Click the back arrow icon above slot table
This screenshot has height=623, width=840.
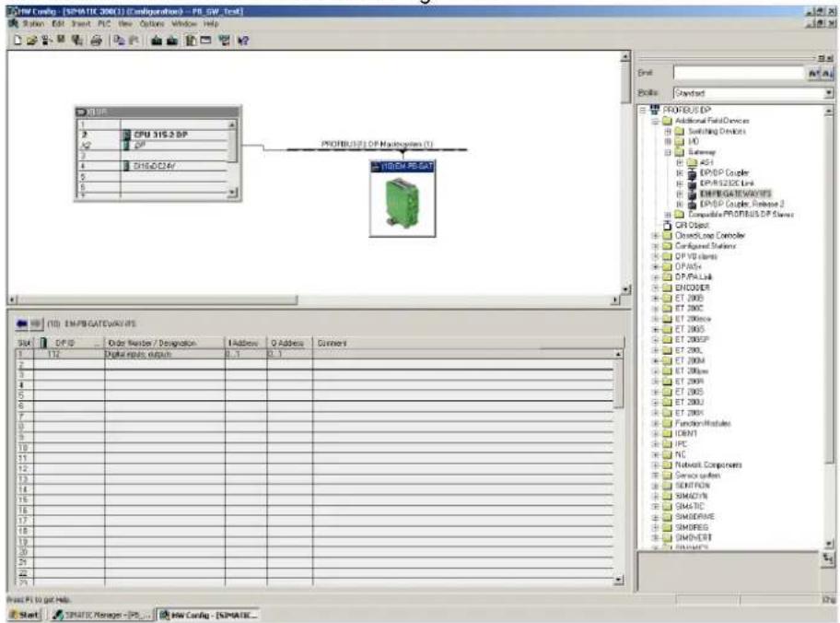click(22, 323)
